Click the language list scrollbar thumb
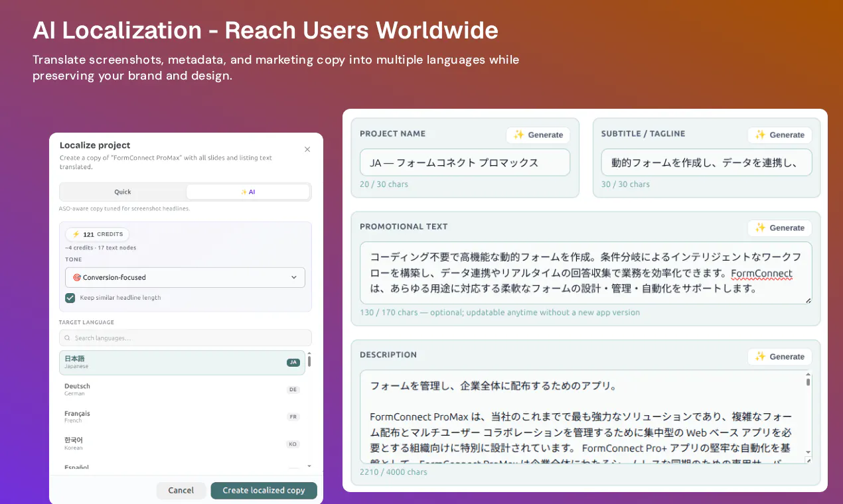Viewport: 843px width, 504px height. (x=309, y=361)
